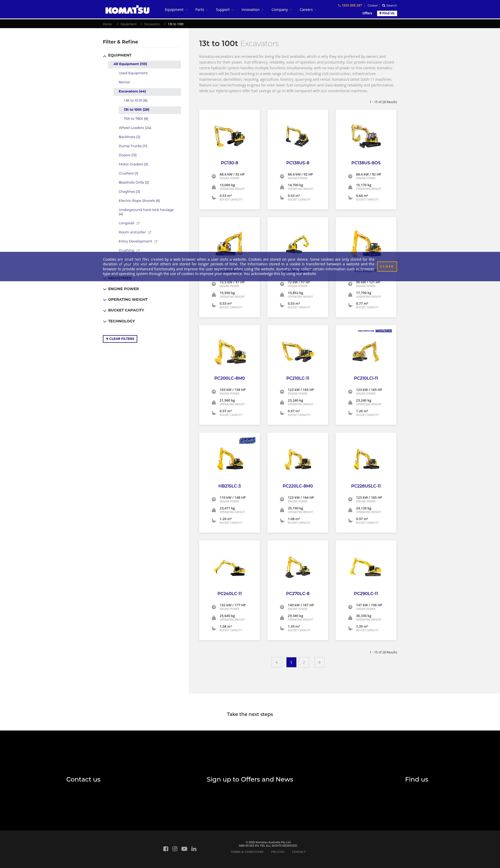Select All Equipment (113) filter
This screenshot has height=868, width=500.
click(x=145, y=64)
